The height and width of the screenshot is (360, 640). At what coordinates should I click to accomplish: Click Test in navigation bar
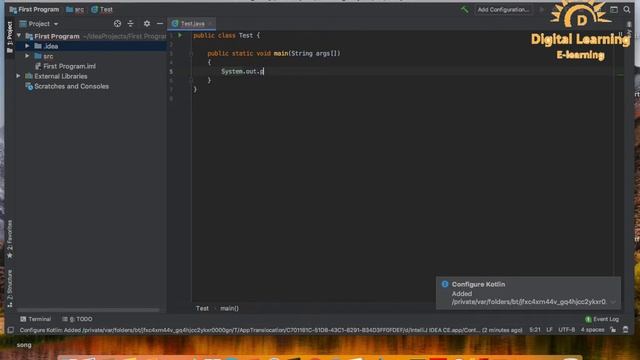click(x=102, y=9)
